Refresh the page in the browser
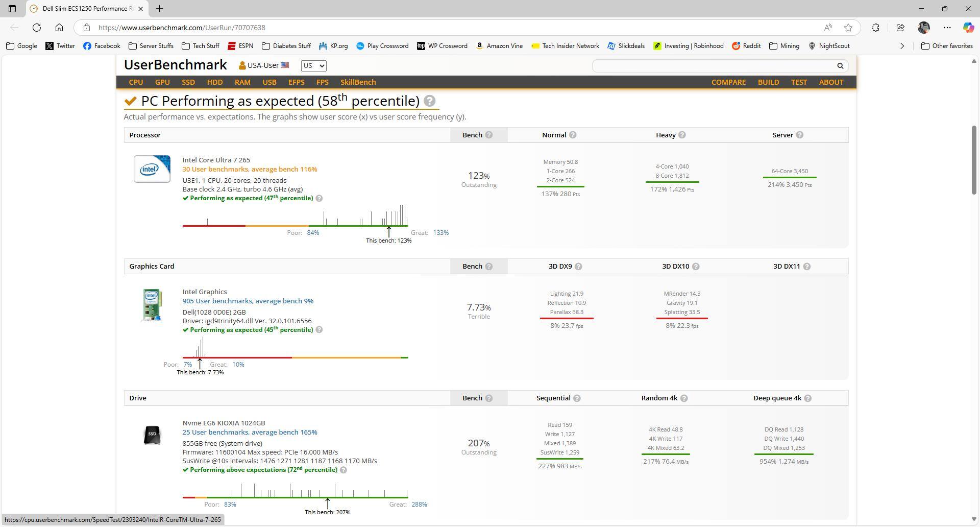Screen dimensions: 980x527 pos(37,28)
